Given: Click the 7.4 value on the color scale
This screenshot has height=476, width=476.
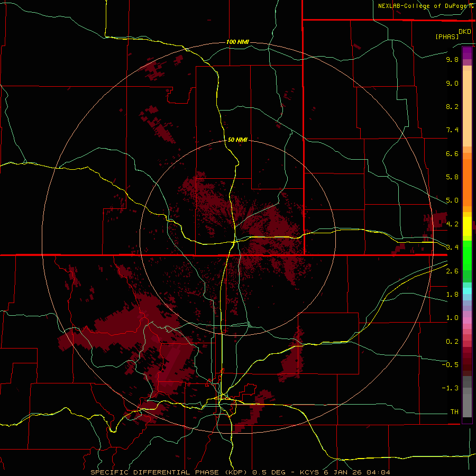Looking at the screenshot, I should pyautogui.click(x=452, y=130).
